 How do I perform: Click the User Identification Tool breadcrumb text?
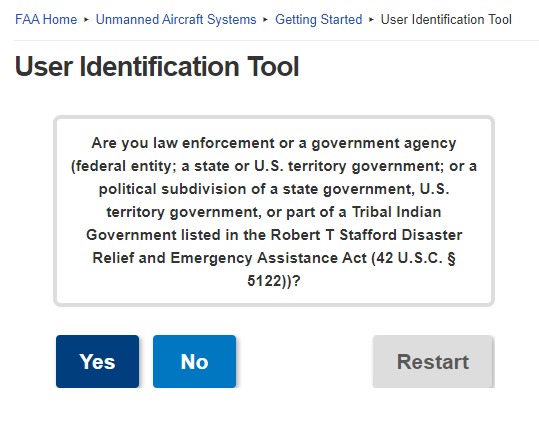(x=446, y=19)
